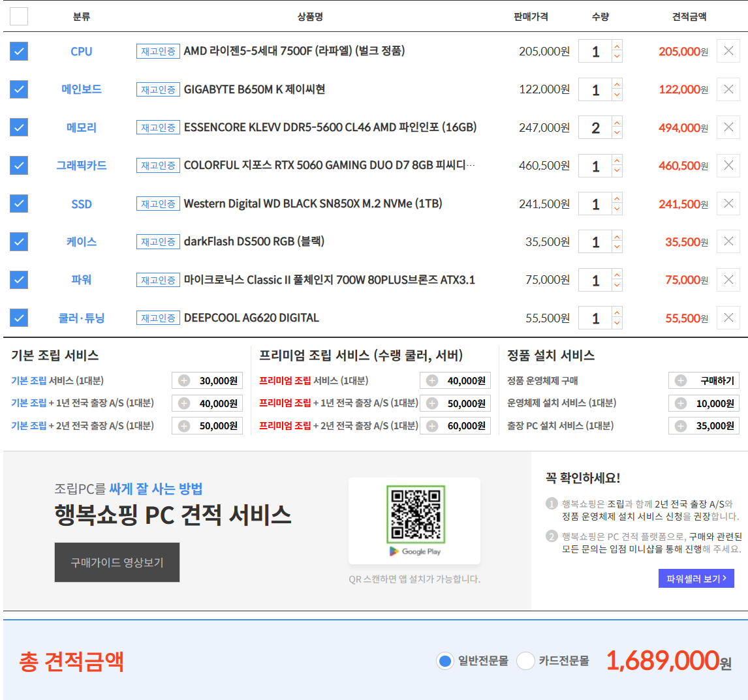Image resolution: width=748 pixels, height=700 pixels.
Task: Click the 파워셀러 보기 button
Action: coord(696,579)
